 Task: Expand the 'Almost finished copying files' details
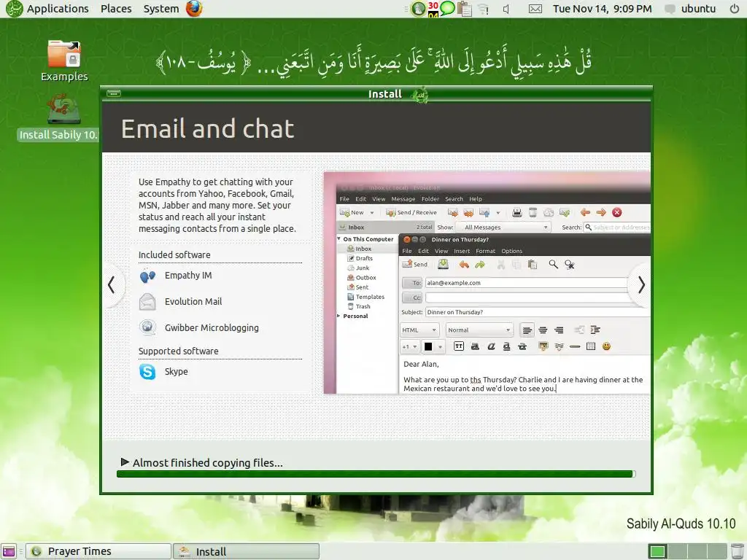click(125, 462)
